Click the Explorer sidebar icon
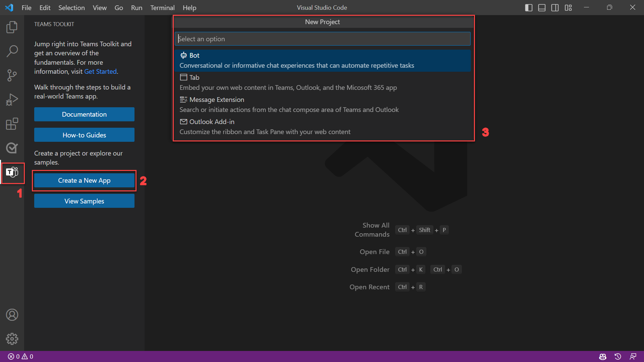 click(12, 27)
